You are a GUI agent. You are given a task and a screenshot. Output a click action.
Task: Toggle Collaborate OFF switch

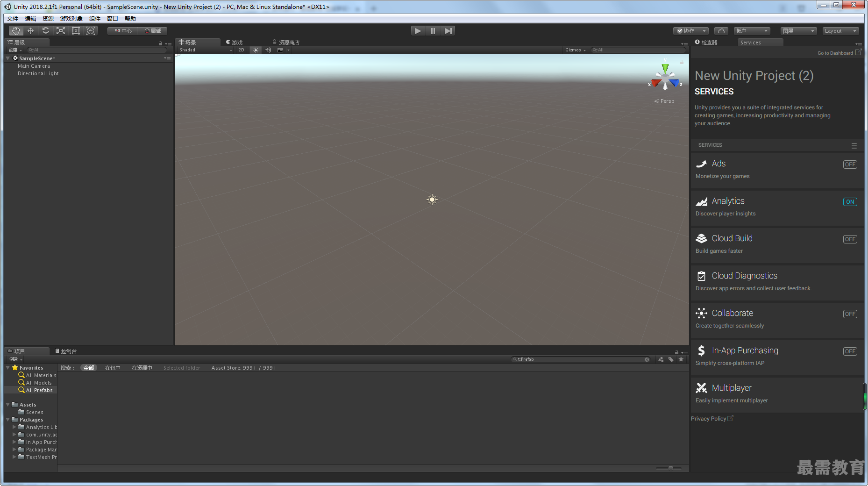tap(850, 314)
